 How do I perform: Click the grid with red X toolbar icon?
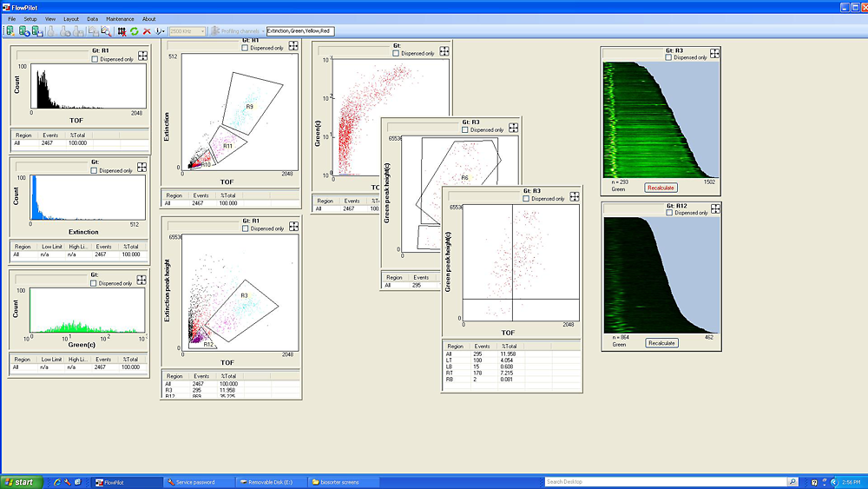(122, 31)
